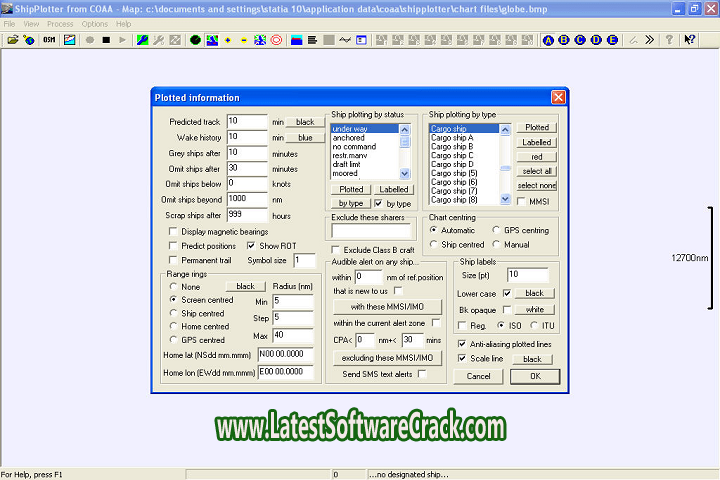The height and width of the screenshot is (480, 720).
Task: Select the blue circle E toolbar icon
Action: click(x=612, y=40)
